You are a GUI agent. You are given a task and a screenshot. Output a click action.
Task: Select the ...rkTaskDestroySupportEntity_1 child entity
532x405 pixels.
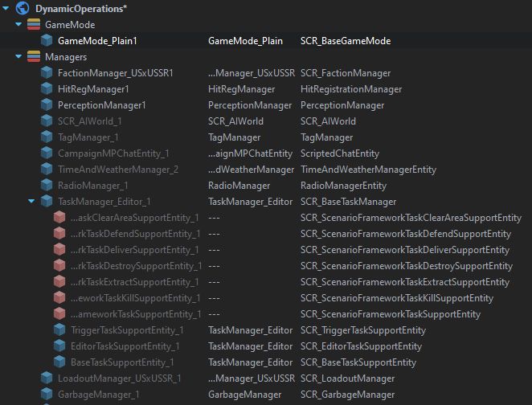pos(137,266)
